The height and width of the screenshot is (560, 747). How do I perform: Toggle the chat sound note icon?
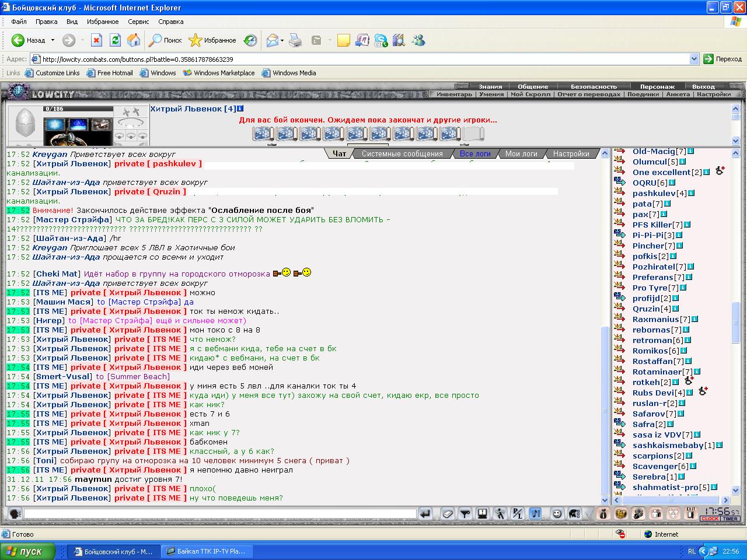point(535,514)
